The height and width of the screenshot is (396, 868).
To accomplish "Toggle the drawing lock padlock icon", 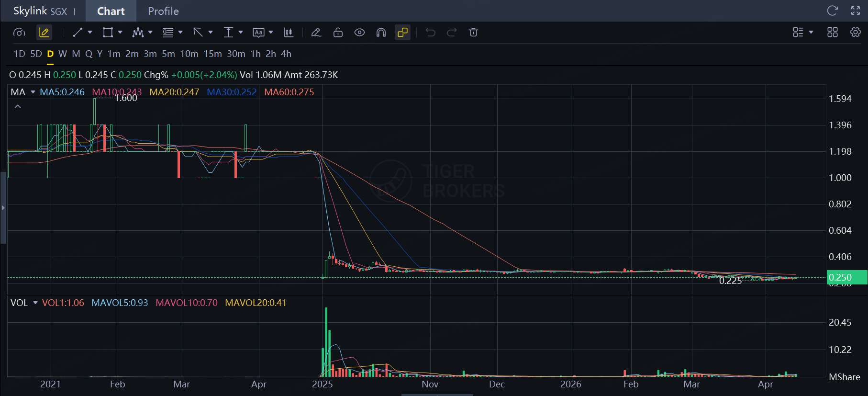I will click(338, 33).
